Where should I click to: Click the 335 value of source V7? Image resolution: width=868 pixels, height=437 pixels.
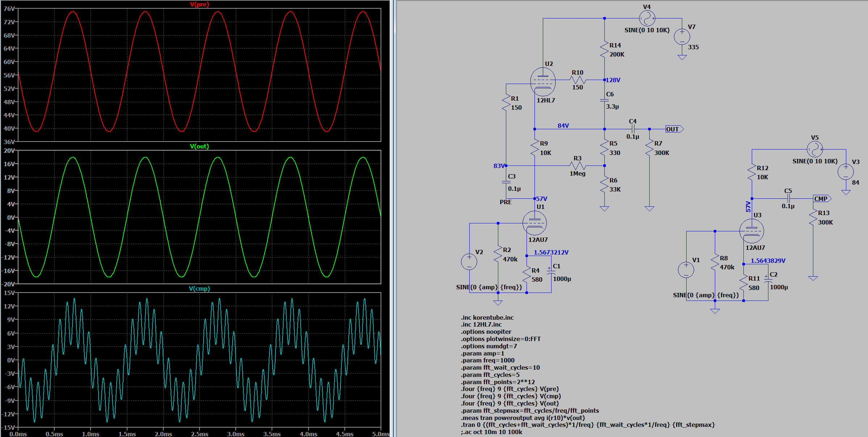(693, 47)
